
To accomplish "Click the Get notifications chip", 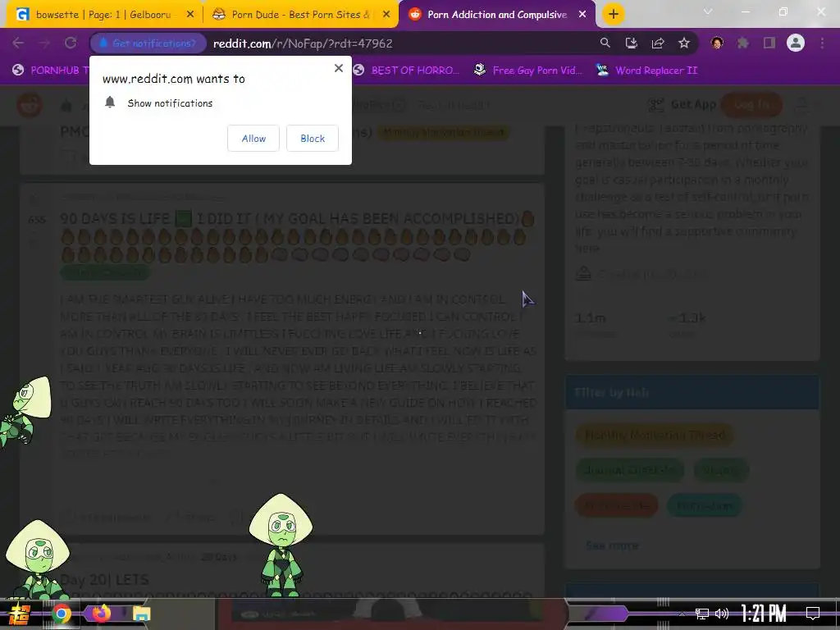I will pos(148,43).
